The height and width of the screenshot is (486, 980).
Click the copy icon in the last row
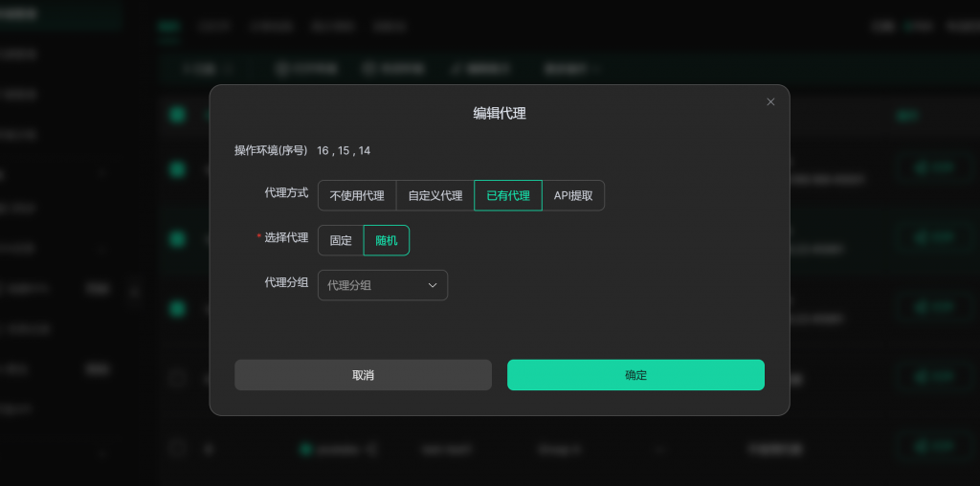[372, 448]
